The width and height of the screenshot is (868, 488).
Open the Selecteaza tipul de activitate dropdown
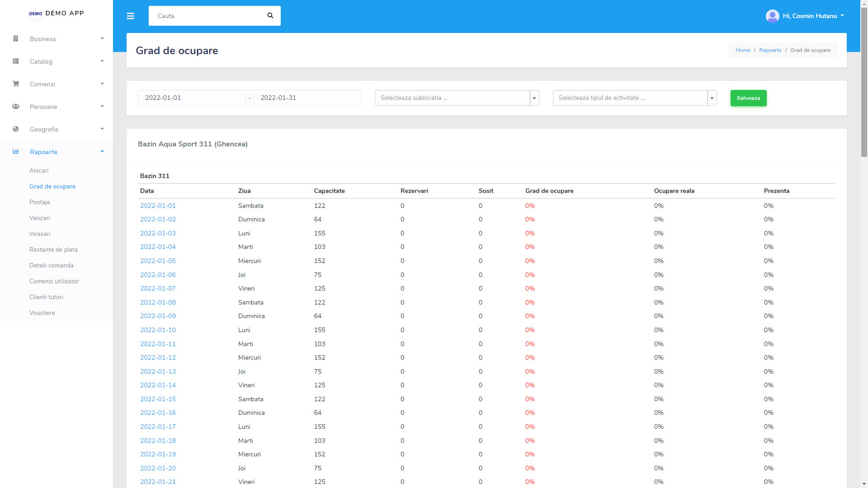[635, 98]
